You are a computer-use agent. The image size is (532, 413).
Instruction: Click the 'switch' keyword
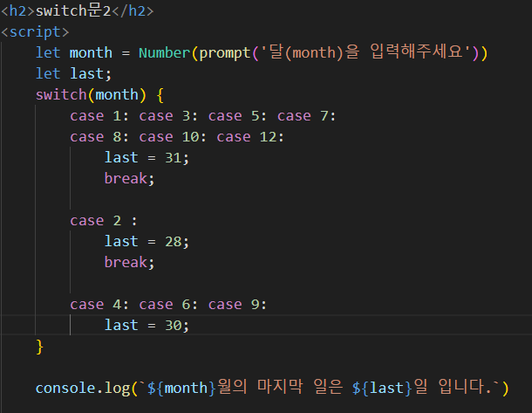tap(61, 95)
